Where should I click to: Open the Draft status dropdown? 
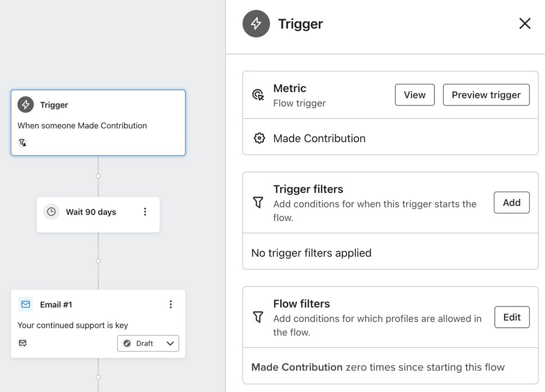coord(148,343)
